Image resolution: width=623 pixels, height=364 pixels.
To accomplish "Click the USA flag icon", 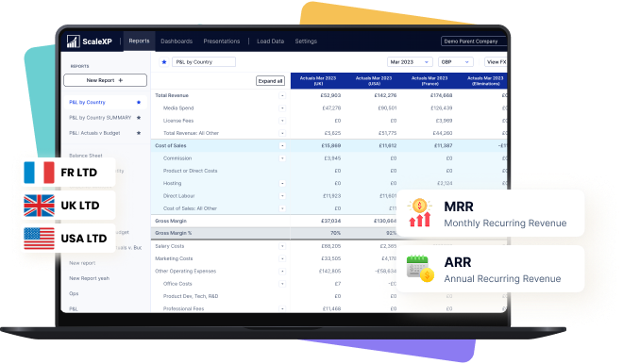I will click(39, 239).
